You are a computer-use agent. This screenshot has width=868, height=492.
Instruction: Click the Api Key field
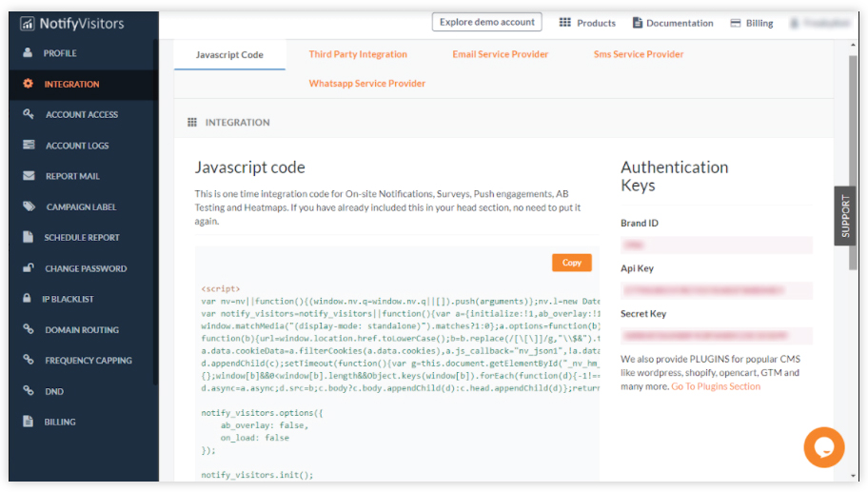[x=717, y=290]
